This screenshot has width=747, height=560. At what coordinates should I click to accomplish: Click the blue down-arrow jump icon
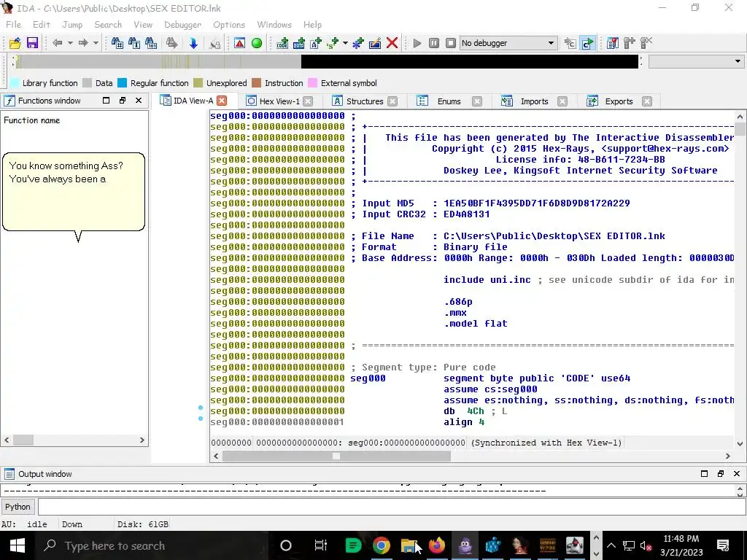pos(193,43)
